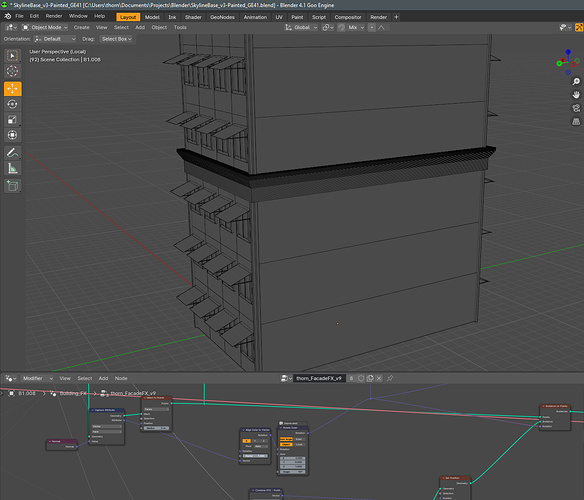The width and height of the screenshot is (584, 500).
Task: Open the Object Mode dropdown
Action: click(x=45, y=28)
